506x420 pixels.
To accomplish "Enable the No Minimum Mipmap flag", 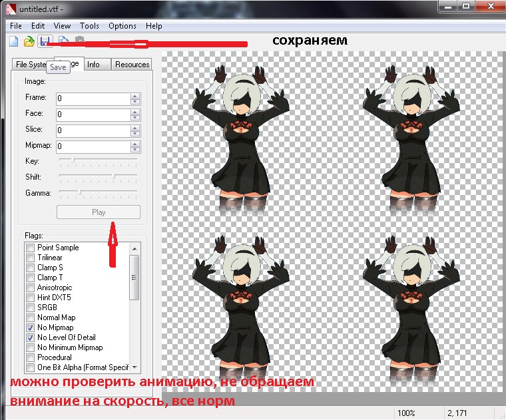I will [31, 347].
